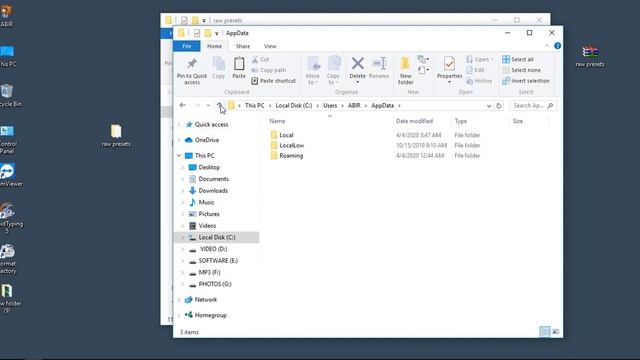Image resolution: width=640 pixels, height=360 pixels.
Task: Select Videos in navigation pane
Action: [x=207, y=226]
